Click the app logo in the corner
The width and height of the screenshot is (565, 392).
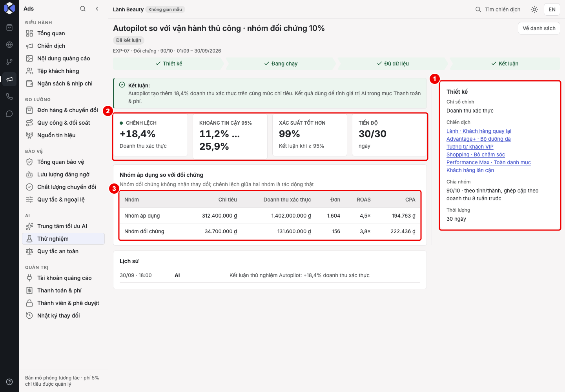[9, 8]
